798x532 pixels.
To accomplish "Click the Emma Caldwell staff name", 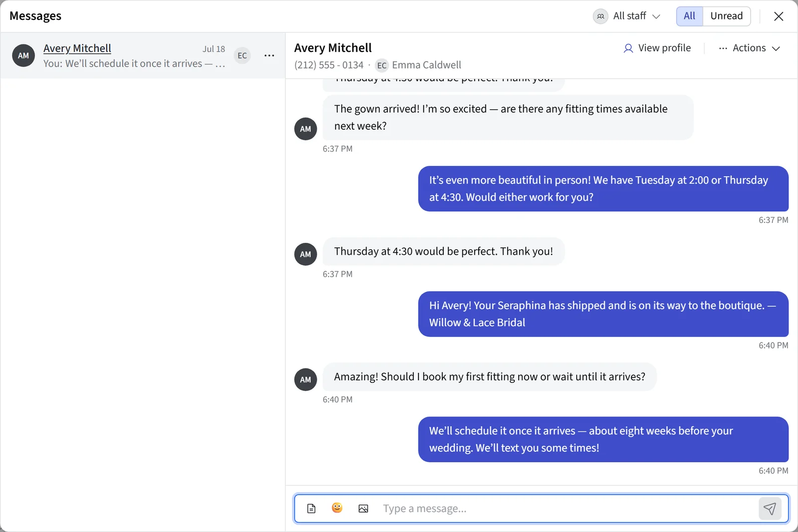I will (x=426, y=65).
